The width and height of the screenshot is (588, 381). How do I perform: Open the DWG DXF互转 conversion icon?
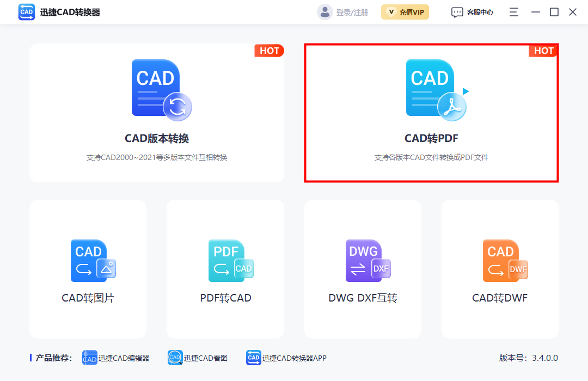pos(368,261)
